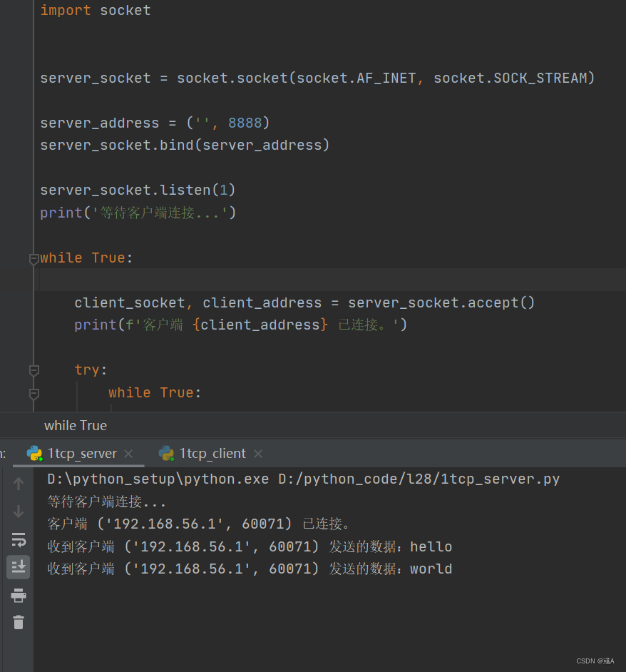Click the server_socket.listen(1) line
The width and height of the screenshot is (626, 672).
click(138, 190)
